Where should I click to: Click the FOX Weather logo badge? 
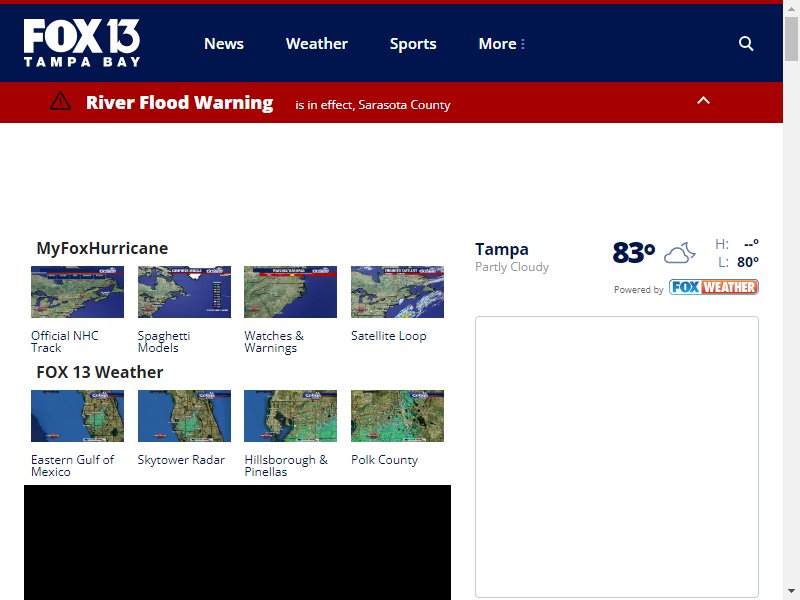(x=714, y=287)
